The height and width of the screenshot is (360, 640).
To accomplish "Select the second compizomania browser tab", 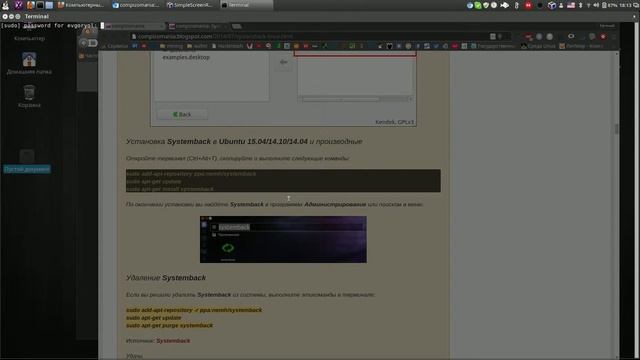I will 198,26.
